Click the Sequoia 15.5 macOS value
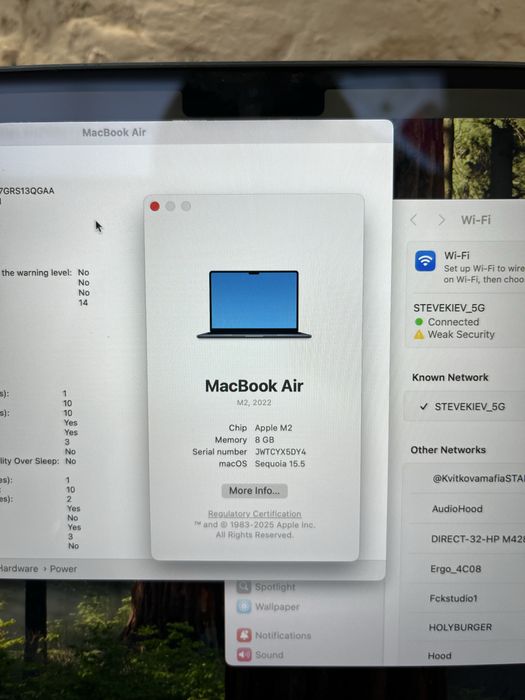525x700 pixels. point(280,464)
